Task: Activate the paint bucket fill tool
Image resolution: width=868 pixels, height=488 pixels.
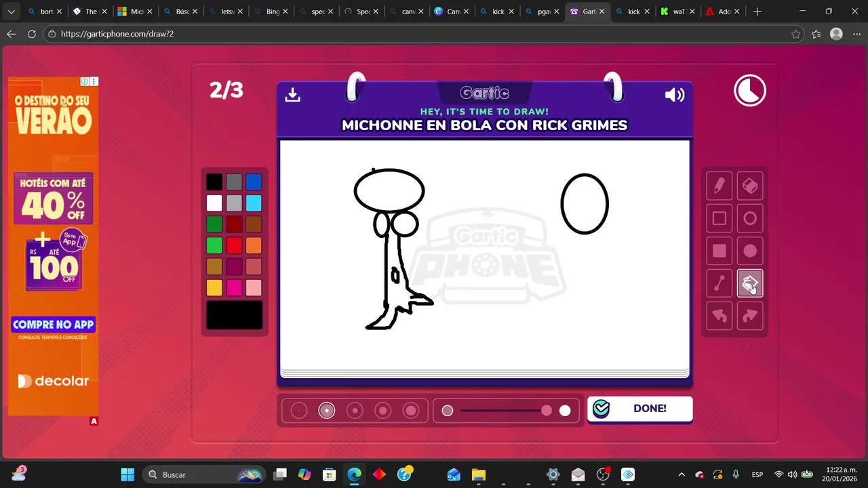Action: click(750, 283)
